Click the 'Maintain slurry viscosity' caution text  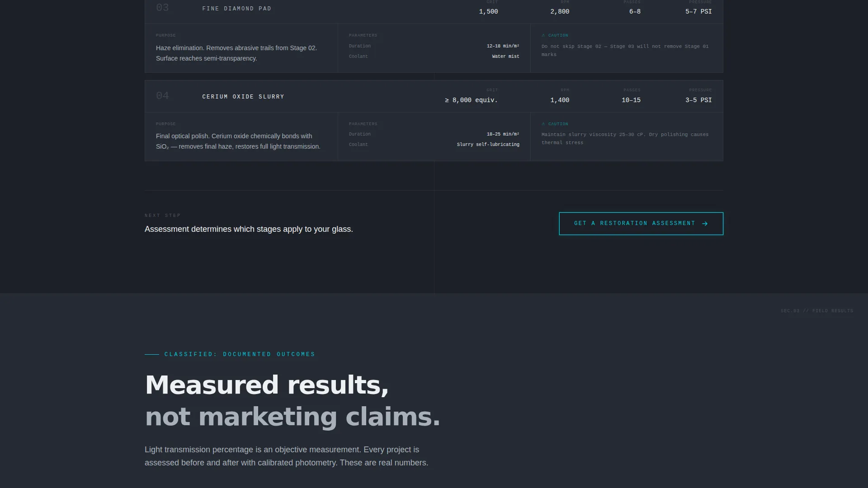(625, 139)
